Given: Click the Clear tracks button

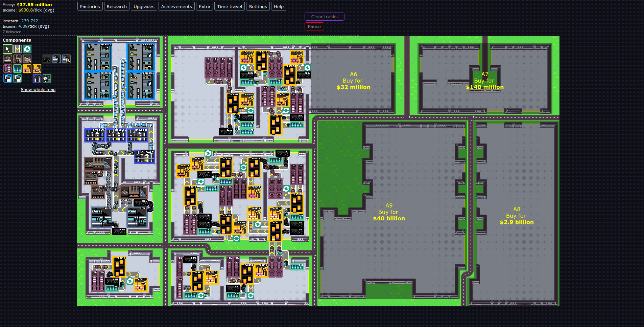Looking at the screenshot, I should pyautogui.click(x=324, y=17).
